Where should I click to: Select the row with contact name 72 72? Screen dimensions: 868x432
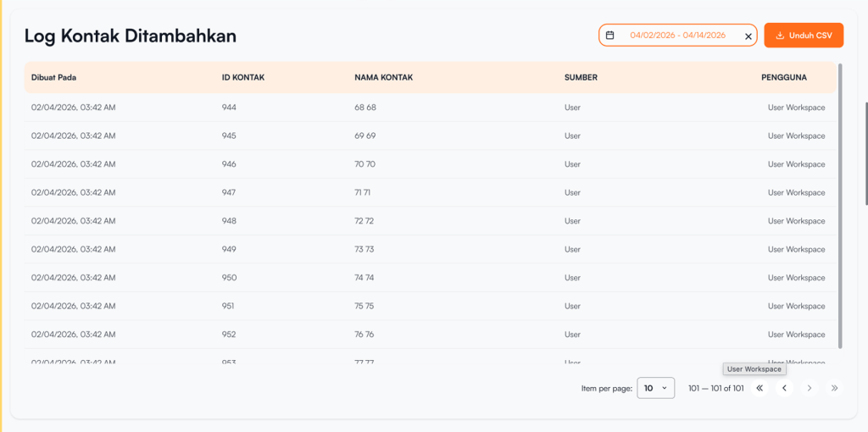click(364, 221)
